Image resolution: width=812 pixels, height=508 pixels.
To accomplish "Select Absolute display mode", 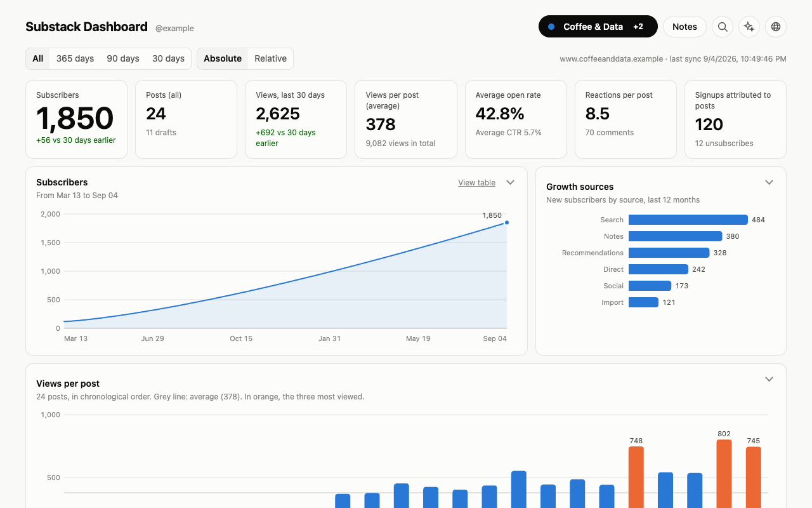I will pos(223,58).
